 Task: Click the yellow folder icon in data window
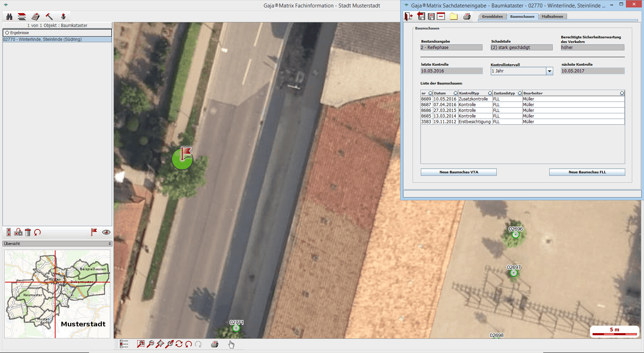coord(453,16)
